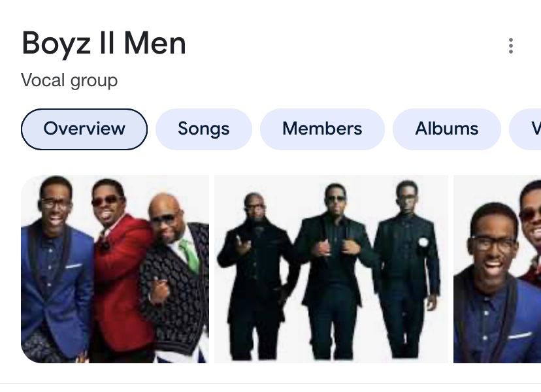
Task: Click the white pocket square in first photo
Action: (73, 266)
